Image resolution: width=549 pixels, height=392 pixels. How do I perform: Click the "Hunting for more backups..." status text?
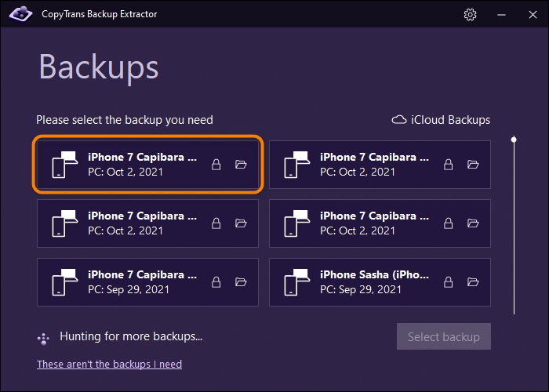coord(131,336)
